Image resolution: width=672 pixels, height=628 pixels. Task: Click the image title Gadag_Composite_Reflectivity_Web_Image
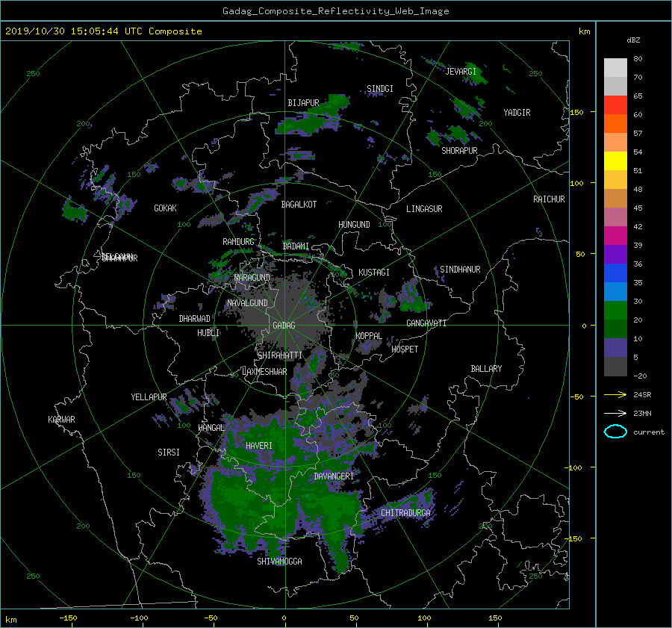(335, 11)
